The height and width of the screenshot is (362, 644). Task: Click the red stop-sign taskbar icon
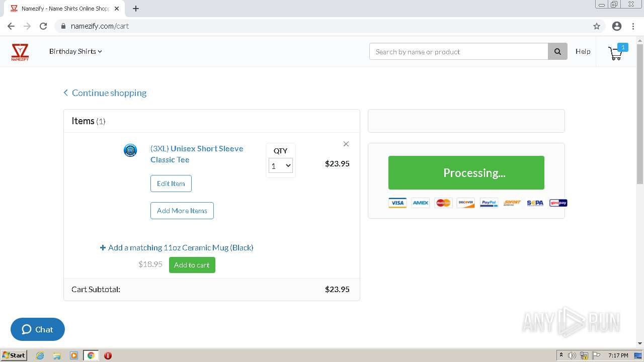108,355
